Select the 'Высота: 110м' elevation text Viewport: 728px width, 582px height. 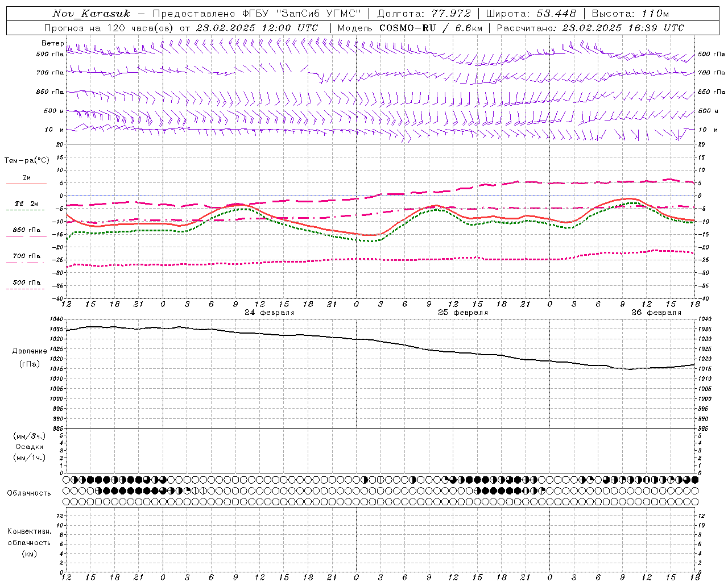[630, 14]
